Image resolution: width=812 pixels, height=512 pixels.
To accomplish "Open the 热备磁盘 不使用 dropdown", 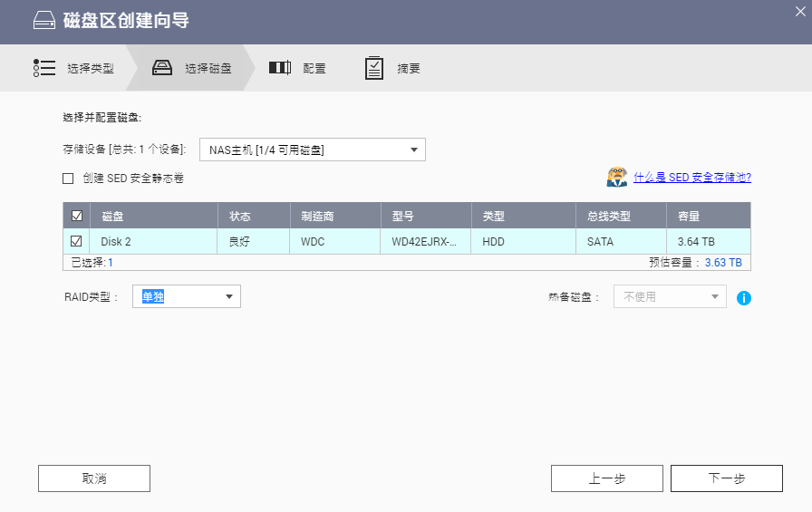I will pos(670,296).
